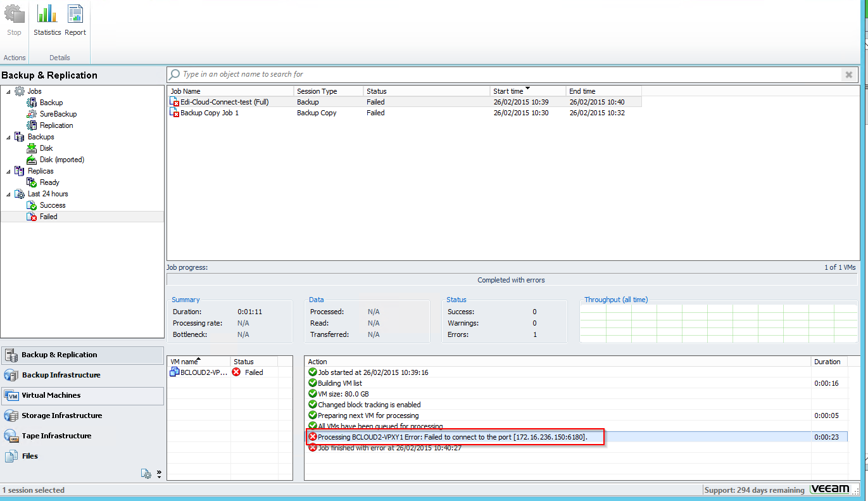The height and width of the screenshot is (501, 868).
Task: Click the Throughput (all time) graph
Action: pyautogui.click(x=719, y=324)
